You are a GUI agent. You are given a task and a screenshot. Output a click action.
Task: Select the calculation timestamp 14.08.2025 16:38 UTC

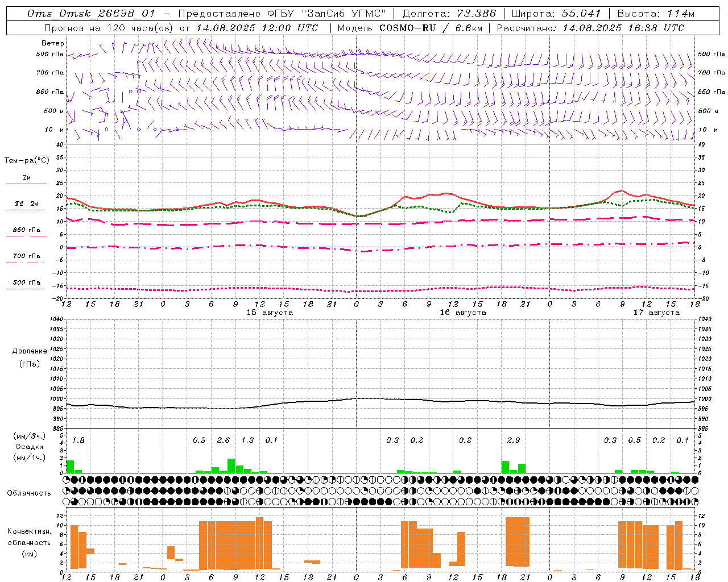pyautogui.click(x=624, y=28)
